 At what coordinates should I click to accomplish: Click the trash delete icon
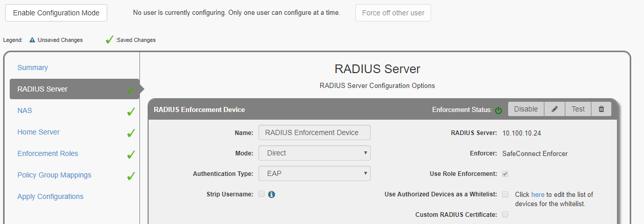[601, 109]
